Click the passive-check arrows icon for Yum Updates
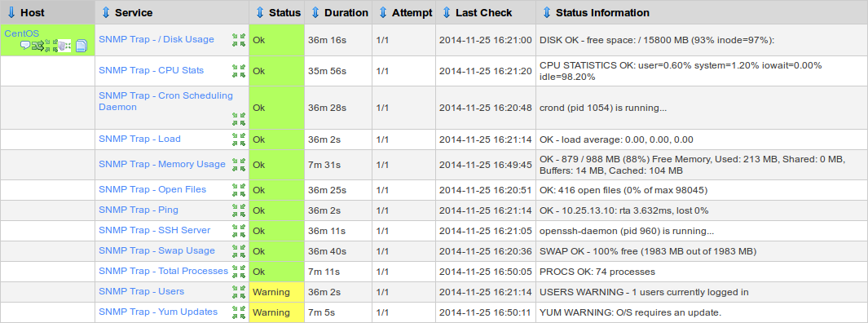Image resolution: width=868 pixels, height=323 pixels. [239, 312]
